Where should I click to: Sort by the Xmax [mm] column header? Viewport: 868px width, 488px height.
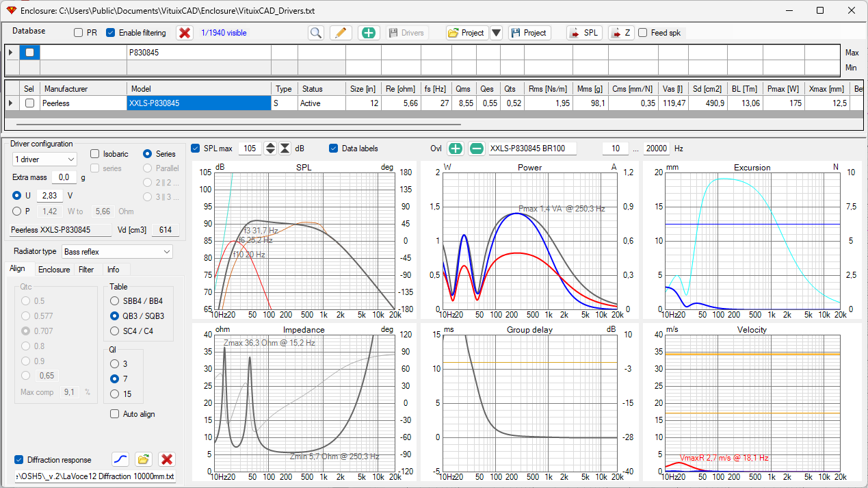click(x=826, y=89)
